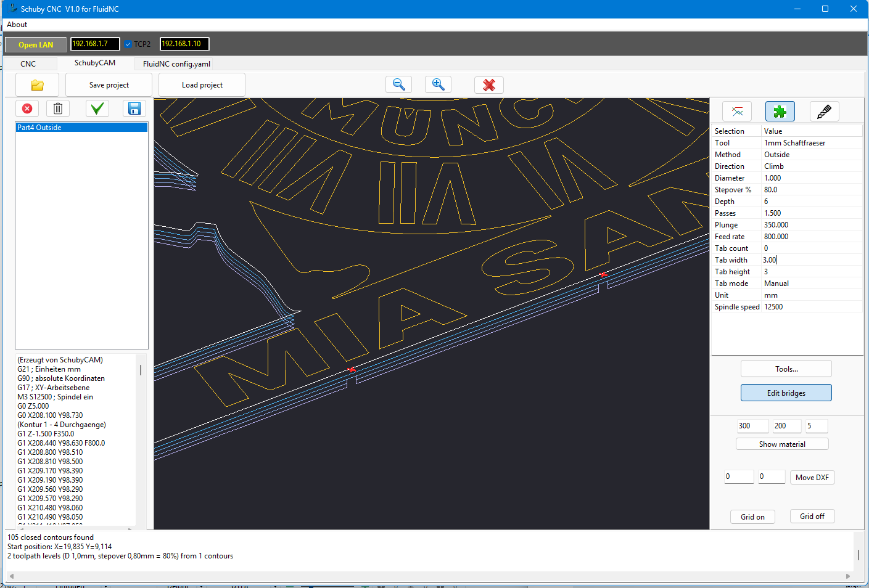Select the SchubyCAM tab
Viewport: 869px width, 588px height.
tap(95, 63)
